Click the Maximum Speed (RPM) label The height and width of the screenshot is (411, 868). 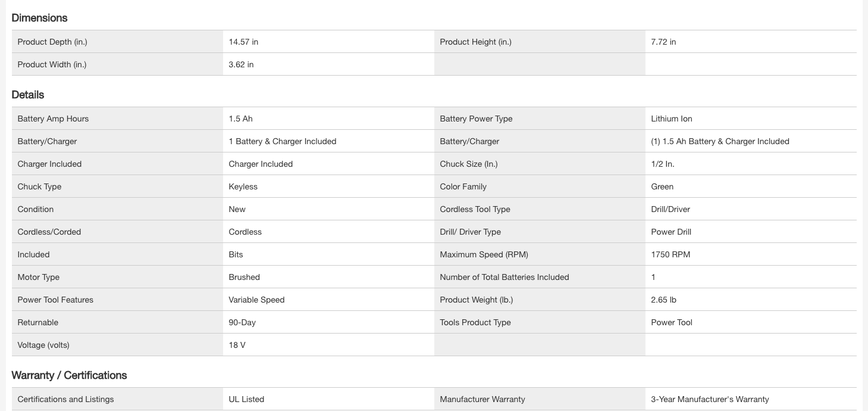pos(484,254)
